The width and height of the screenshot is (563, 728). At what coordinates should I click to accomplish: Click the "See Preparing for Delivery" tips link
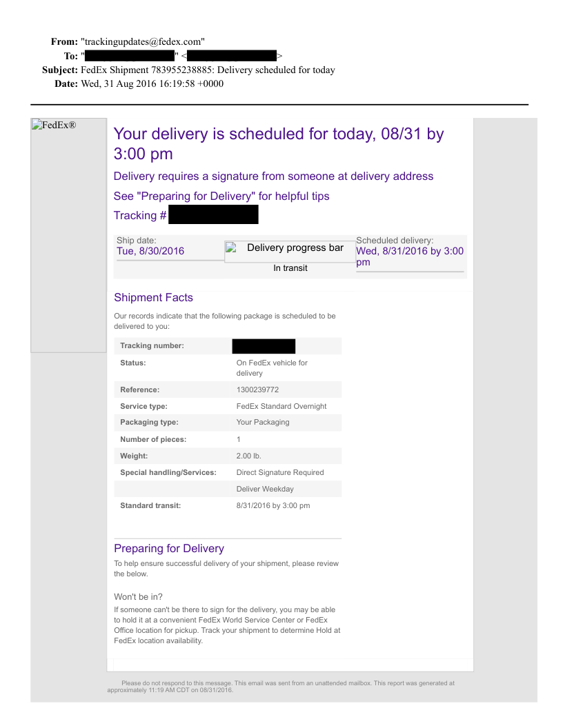221,196
